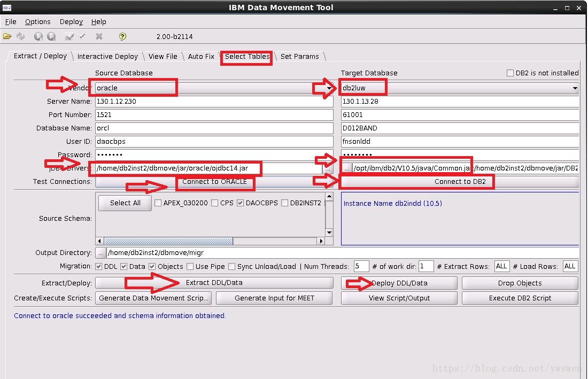Image resolution: width=588 pixels, height=379 pixels.
Task: Toggle the Data migration checkbox
Action: (x=124, y=267)
